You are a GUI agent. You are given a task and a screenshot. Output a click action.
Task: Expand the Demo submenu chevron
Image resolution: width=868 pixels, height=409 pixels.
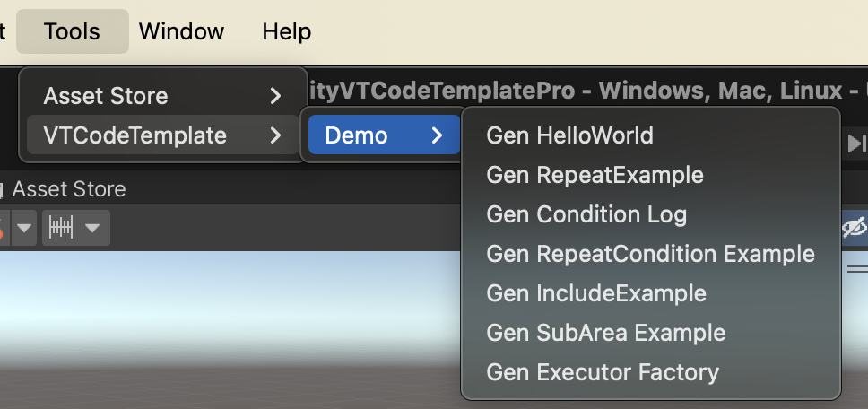pyautogui.click(x=437, y=135)
